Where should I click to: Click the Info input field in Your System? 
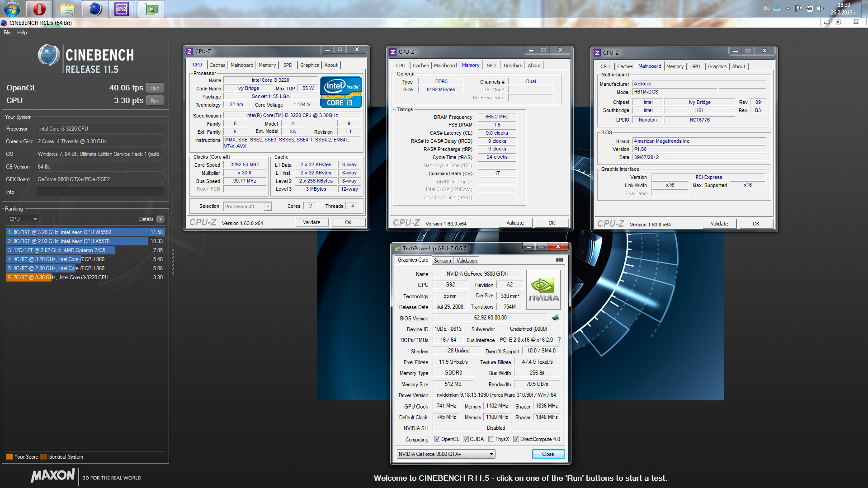[100, 192]
